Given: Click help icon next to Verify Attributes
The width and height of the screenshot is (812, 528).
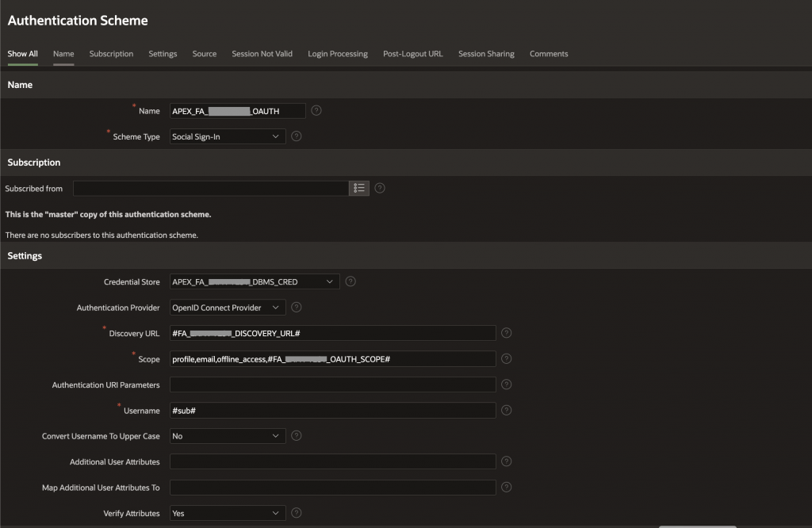Looking at the screenshot, I should point(297,513).
